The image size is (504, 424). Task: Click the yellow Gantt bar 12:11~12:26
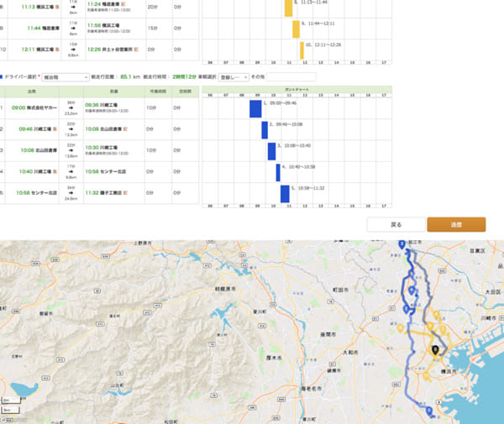pyautogui.click(x=302, y=50)
